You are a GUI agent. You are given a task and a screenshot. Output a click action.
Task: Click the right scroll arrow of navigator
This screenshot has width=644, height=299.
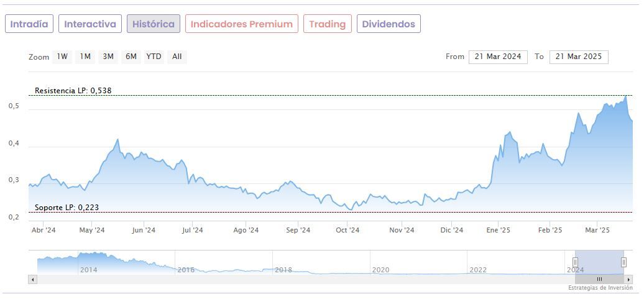629,279
